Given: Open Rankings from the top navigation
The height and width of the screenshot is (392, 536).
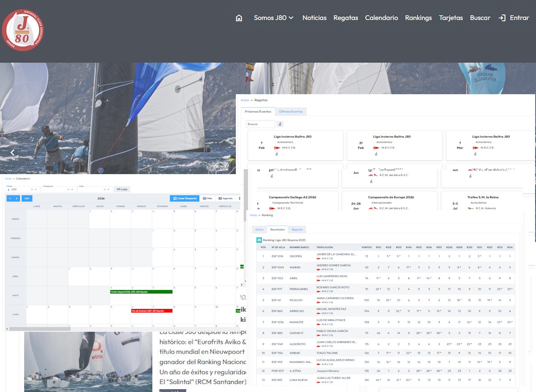Looking at the screenshot, I should click(418, 18).
